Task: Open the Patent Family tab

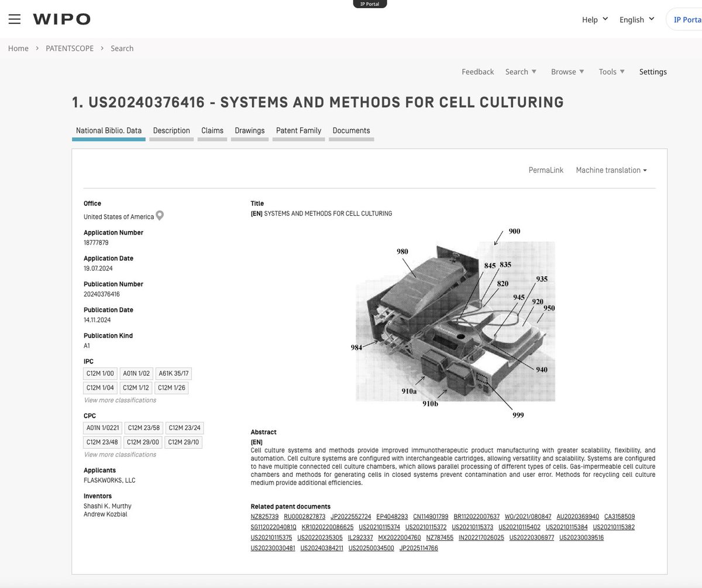Action: (298, 130)
